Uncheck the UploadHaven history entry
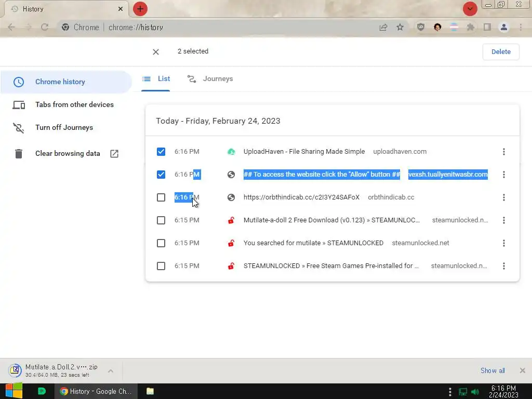 tap(161, 152)
